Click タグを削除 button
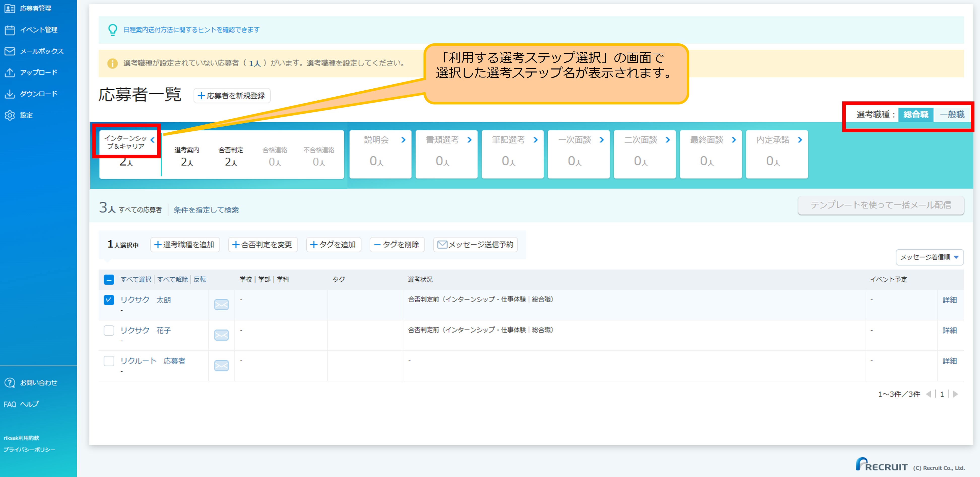The height and width of the screenshot is (477, 980). (397, 244)
